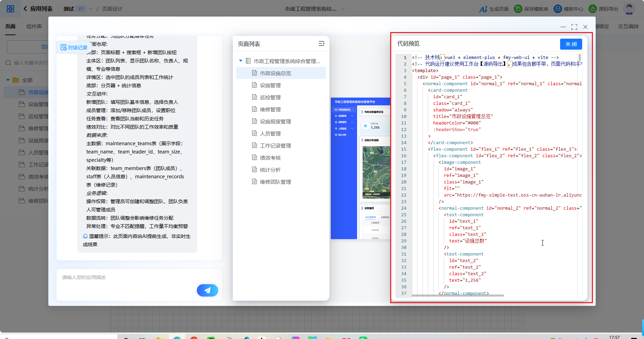The height and width of the screenshot is (339, 644).
Task: Open the template center icon
Action: pos(558,9)
